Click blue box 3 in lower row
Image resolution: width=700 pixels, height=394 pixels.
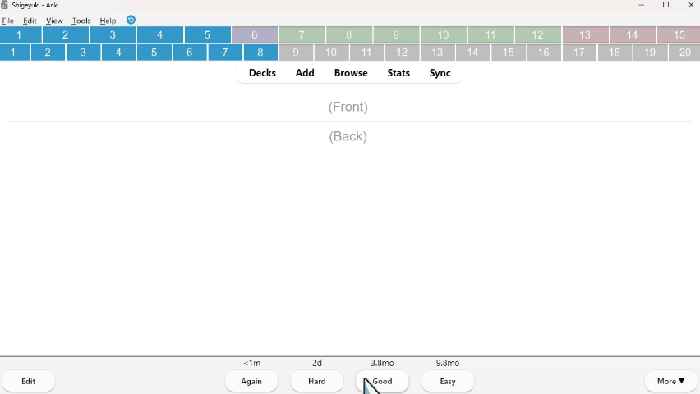tap(83, 52)
